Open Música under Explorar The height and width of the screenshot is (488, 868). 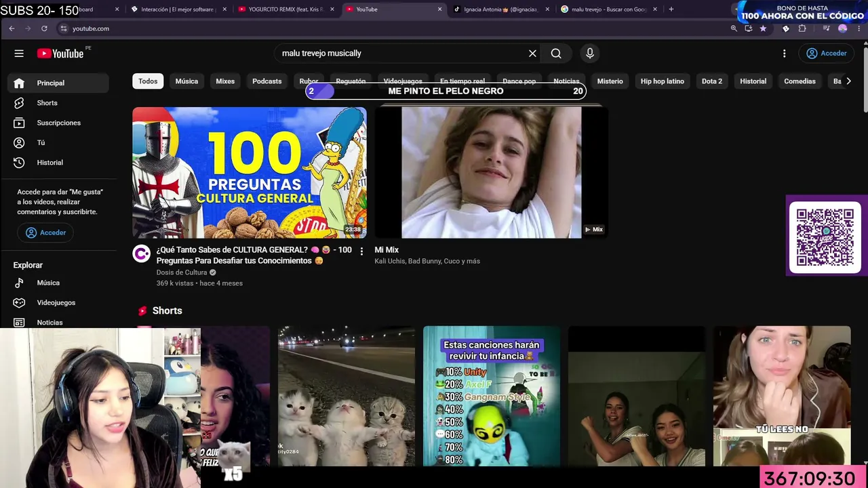[x=58, y=283]
